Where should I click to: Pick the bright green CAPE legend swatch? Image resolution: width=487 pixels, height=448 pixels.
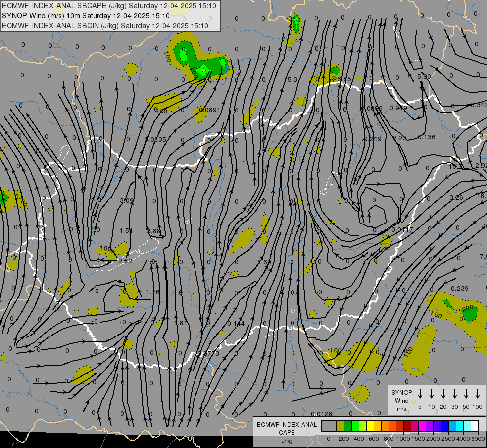click(355, 426)
